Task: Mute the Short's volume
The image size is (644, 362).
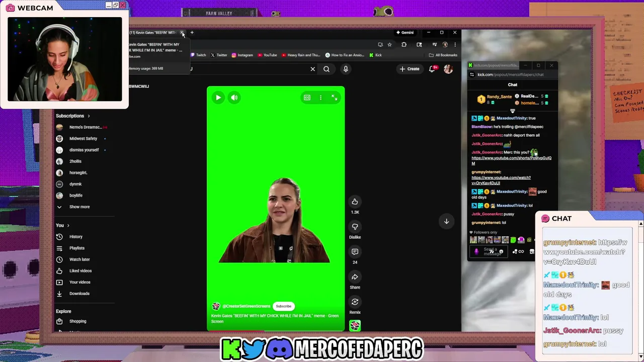Action: [234, 98]
